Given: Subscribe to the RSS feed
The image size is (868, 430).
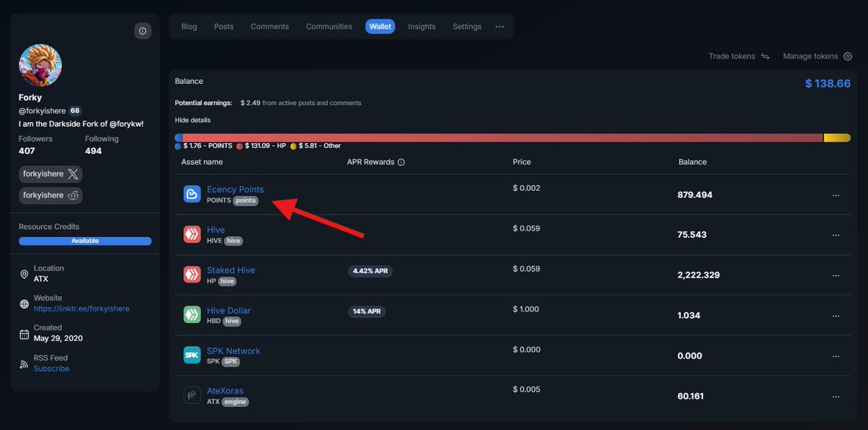Looking at the screenshot, I should pos(51,369).
